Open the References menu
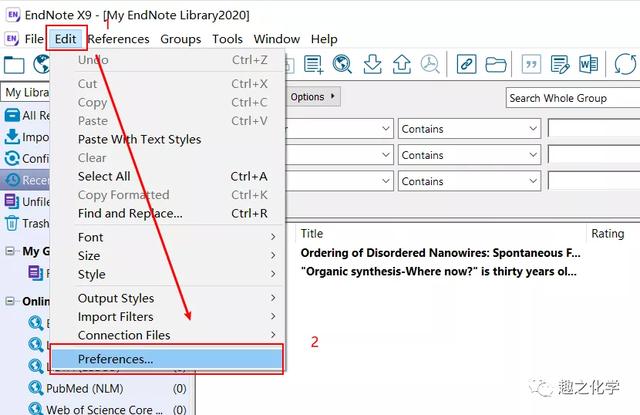 coord(118,39)
